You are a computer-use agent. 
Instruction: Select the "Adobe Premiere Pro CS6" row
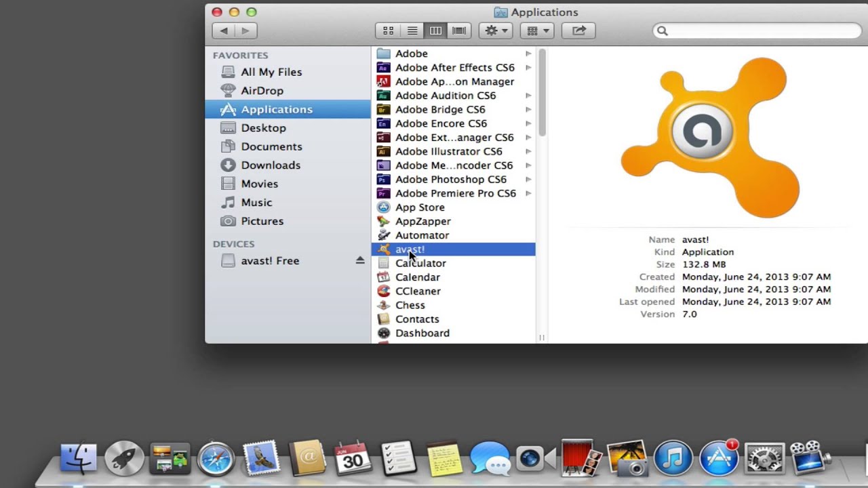[453, 193]
